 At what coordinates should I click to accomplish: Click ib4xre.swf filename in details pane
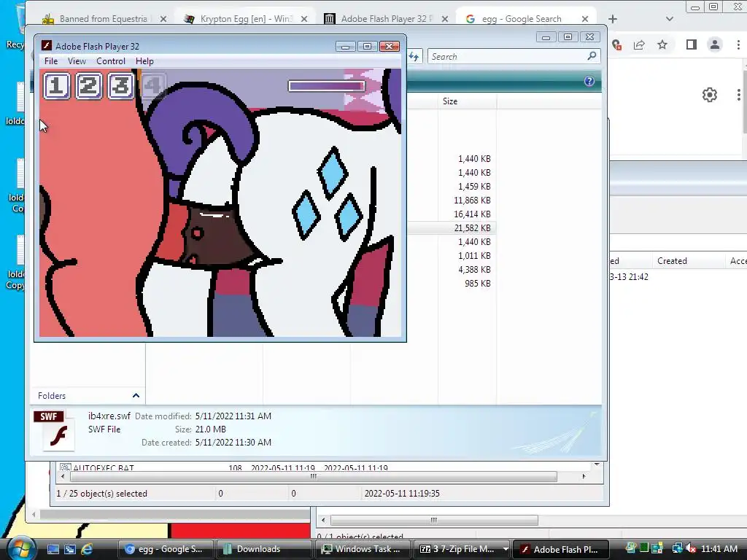(x=109, y=416)
